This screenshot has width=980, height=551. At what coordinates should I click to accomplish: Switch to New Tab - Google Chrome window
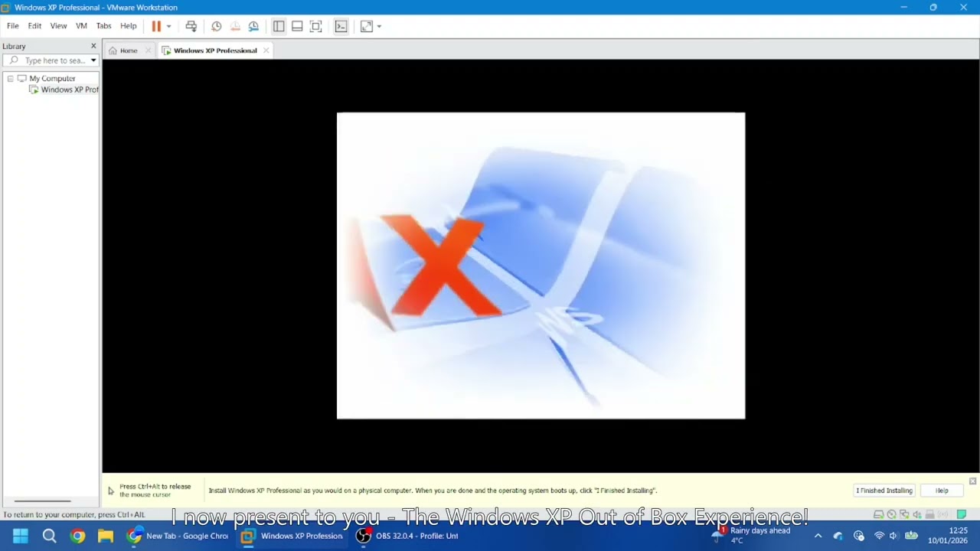point(178,536)
